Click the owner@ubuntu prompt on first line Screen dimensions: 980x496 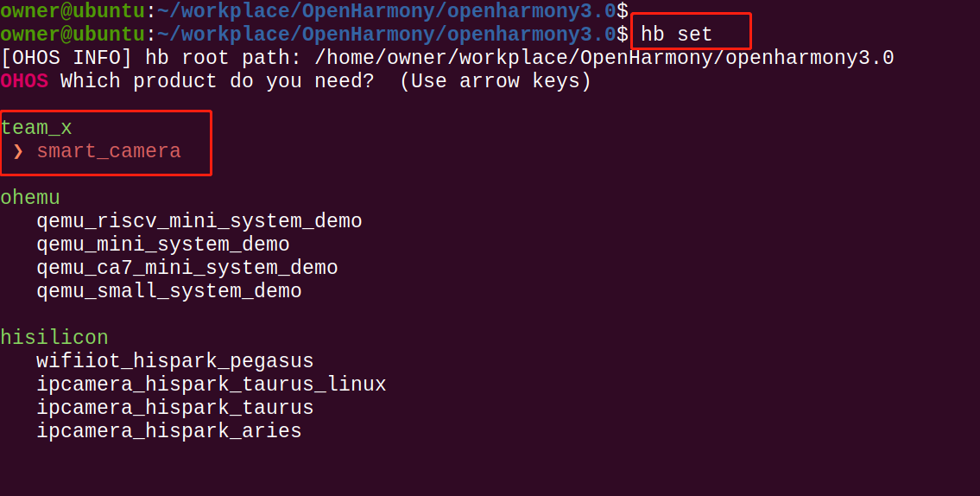[72, 11]
